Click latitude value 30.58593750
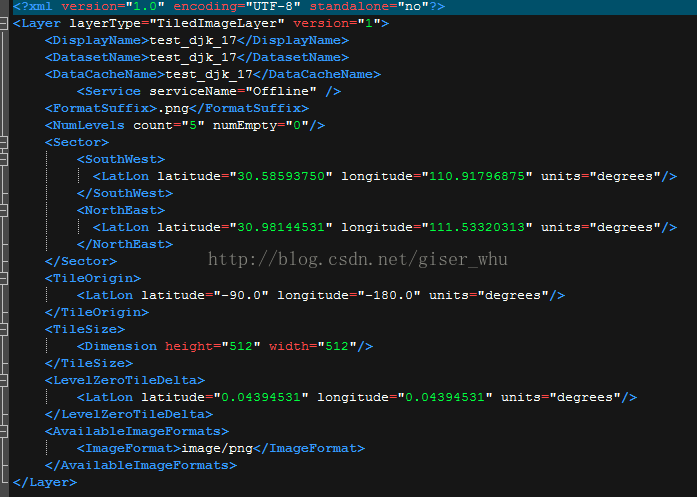Image resolution: width=697 pixels, height=497 pixels. tap(281, 176)
